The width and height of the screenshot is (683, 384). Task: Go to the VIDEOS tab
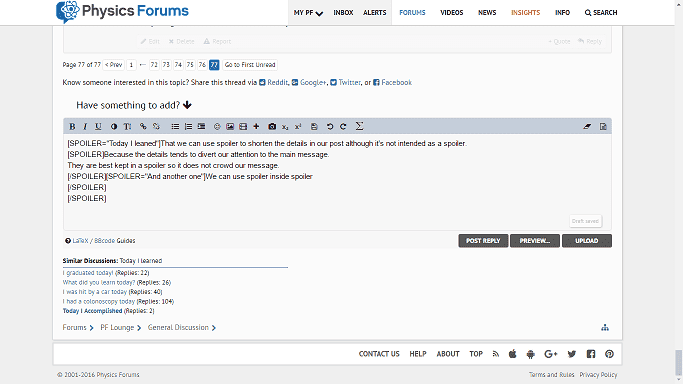[451, 13]
